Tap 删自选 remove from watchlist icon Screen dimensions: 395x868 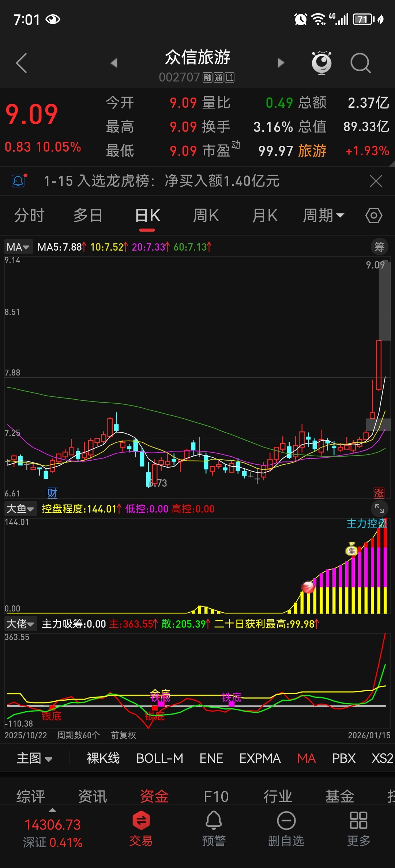click(286, 828)
